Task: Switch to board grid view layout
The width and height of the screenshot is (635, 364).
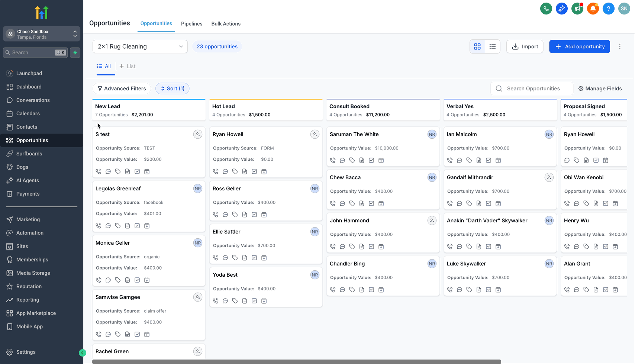Action: point(477,46)
